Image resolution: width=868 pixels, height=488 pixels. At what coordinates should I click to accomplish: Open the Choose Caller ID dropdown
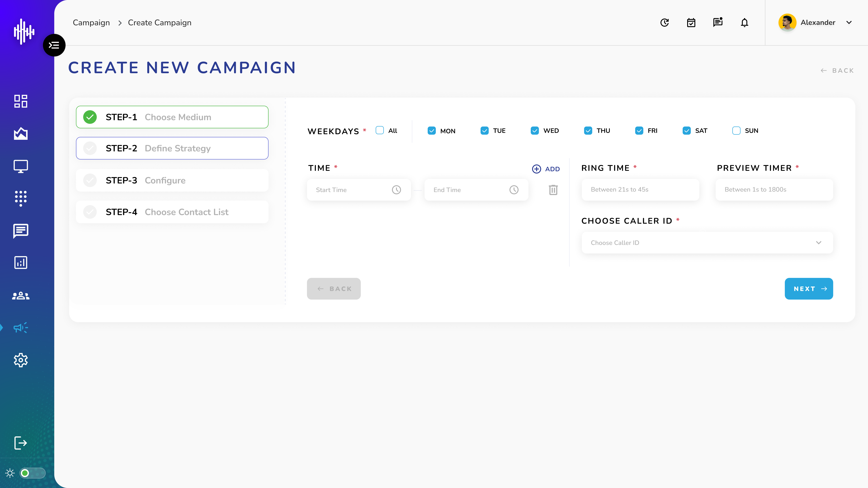click(x=707, y=243)
